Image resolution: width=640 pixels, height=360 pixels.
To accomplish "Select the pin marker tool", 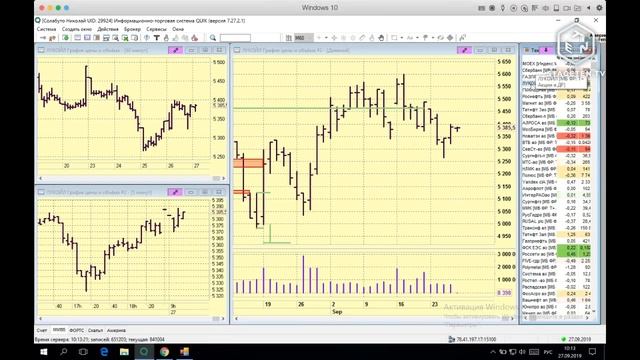I will click(425, 38).
